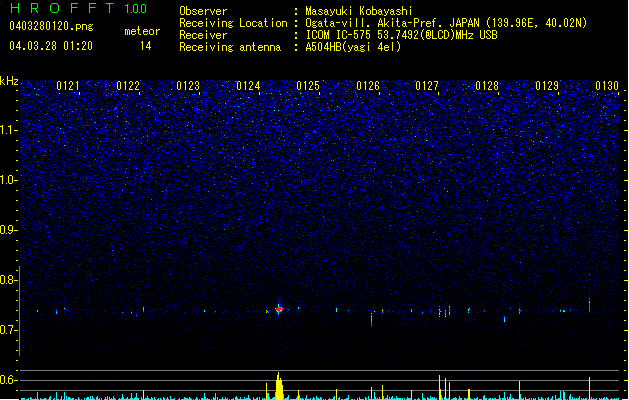Click the 0.6 kHz axis label
The height and width of the screenshot is (400, 629).
pyautogui.click(x=9, y=380)
